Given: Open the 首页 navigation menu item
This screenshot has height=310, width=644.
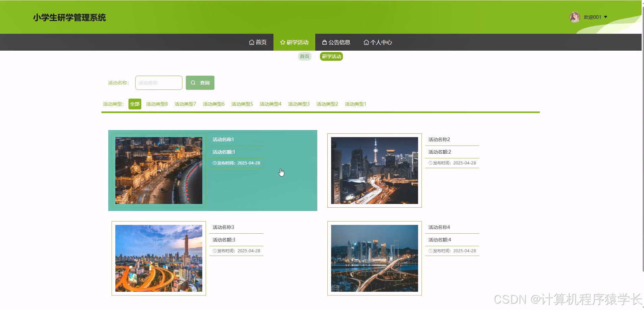Looking at the screenshot, I should point(258,42).
